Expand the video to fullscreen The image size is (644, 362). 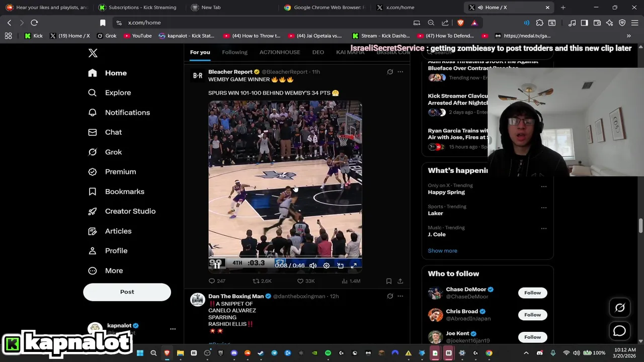[x=354, y=265]
